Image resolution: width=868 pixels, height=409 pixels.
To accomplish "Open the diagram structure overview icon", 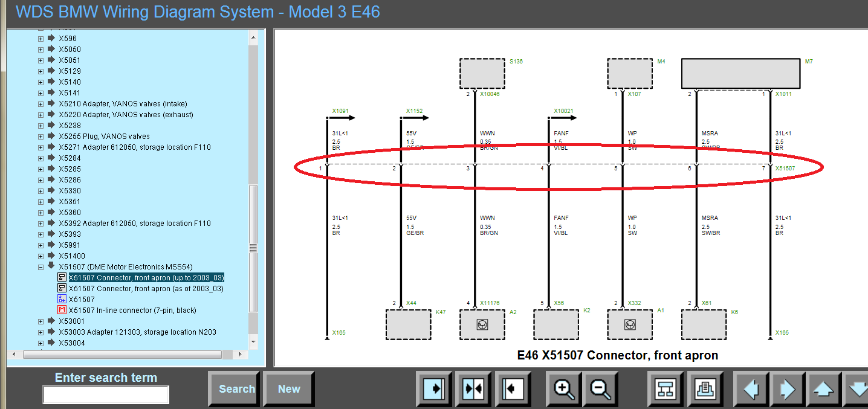I will pyautogui.click(x=666, y=389).
